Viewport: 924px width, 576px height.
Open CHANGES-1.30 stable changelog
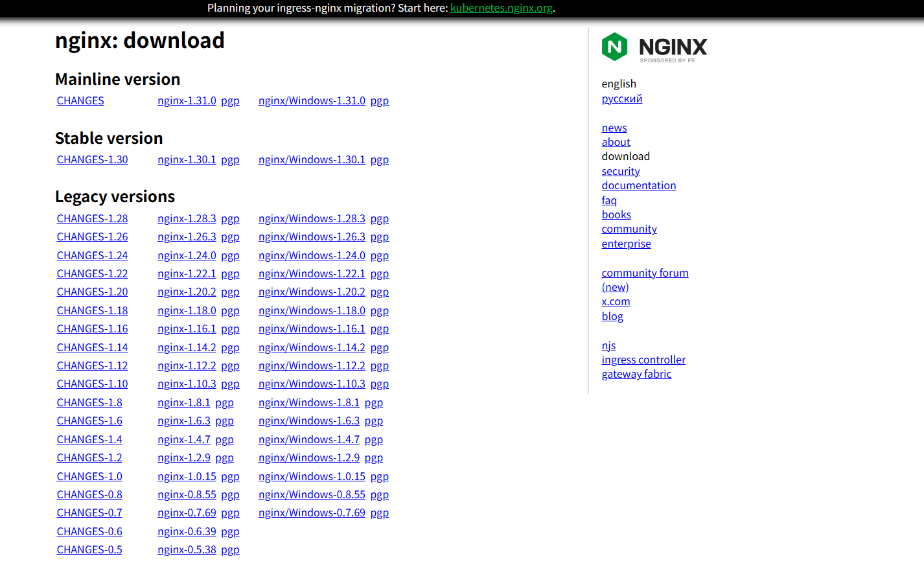tap(92, 159)
